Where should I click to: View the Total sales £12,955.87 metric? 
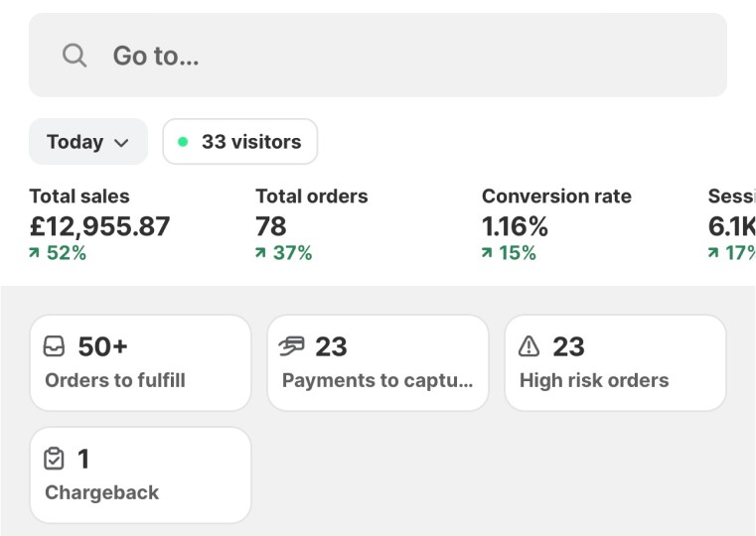click(x=99, y=224)
